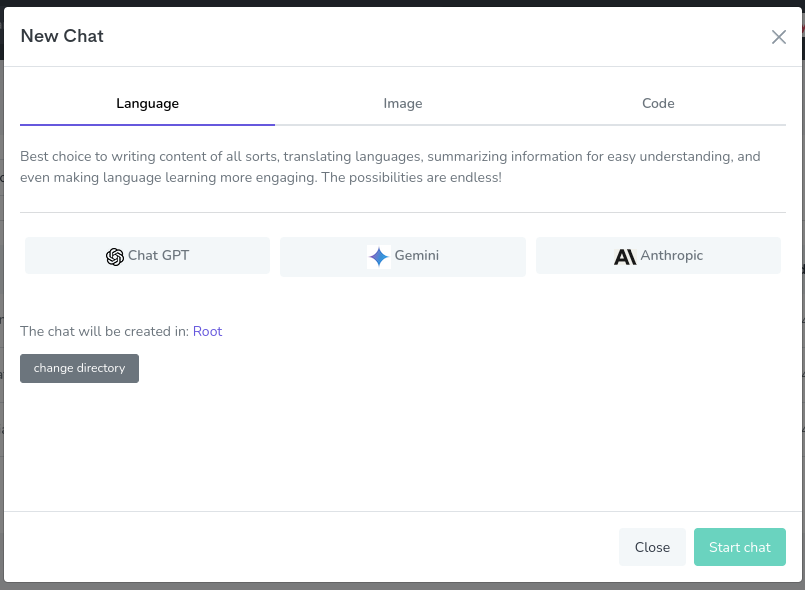Click the change directory button
Image resolution: width=805 pixels, height=590 pixels.
(80, 368)
